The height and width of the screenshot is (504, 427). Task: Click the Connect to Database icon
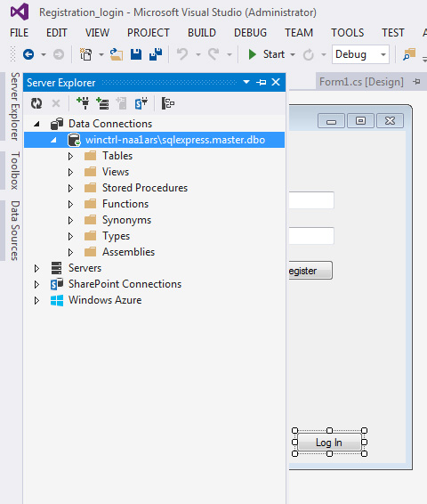tap(83, 103)
